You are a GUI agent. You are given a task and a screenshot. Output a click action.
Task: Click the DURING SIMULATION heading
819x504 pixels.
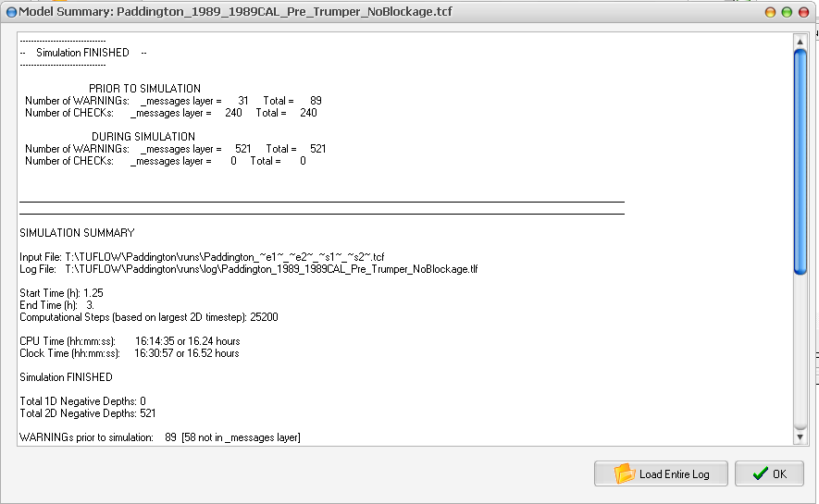click(143, 137)
